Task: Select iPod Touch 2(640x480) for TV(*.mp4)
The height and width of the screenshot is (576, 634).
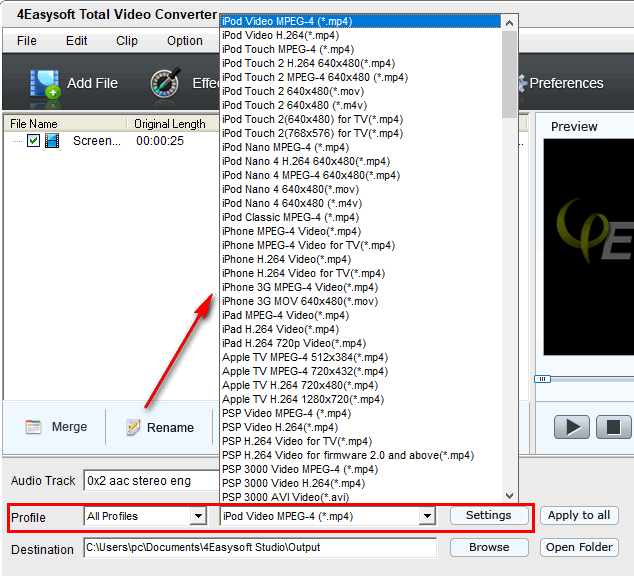Action: pos(361,119)
